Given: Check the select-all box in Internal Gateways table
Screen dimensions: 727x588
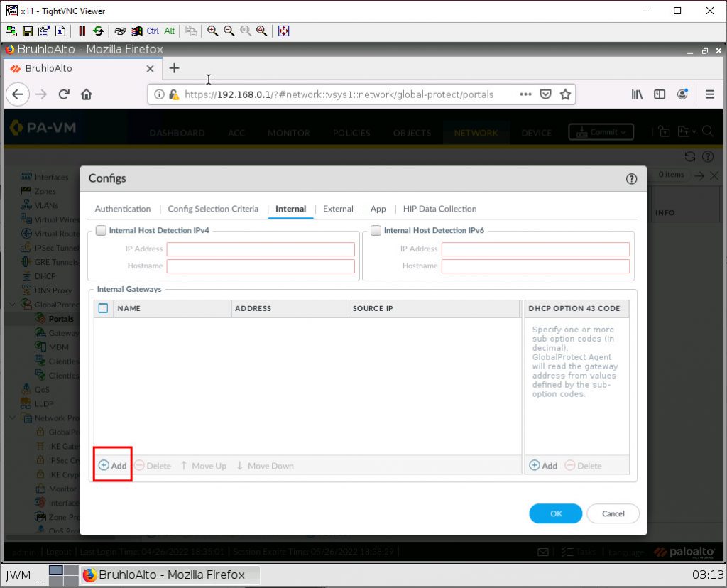Looking at the screenshot, I should [x=103, y=308].
